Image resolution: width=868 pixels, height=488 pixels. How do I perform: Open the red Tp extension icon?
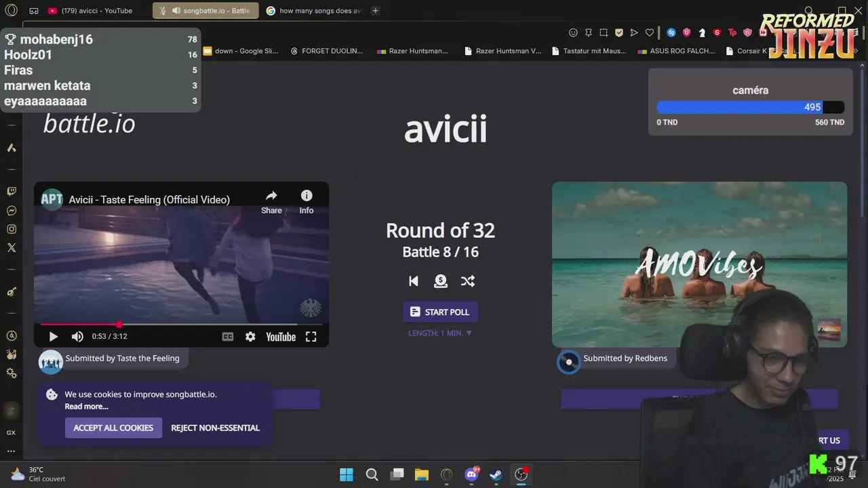coord(732,33)
